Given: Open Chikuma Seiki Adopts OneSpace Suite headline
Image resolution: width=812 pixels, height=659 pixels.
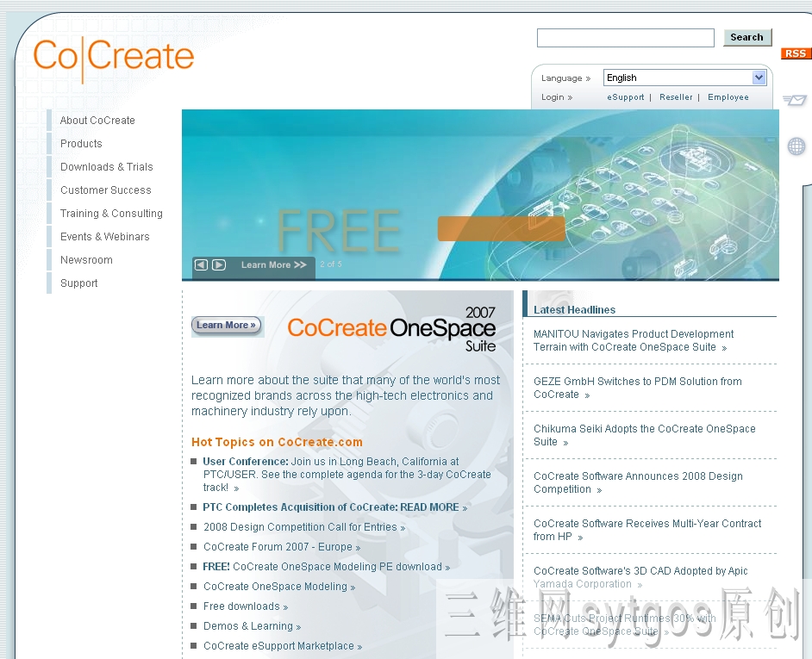Looking at the screenshot, I should click(644, 435).
